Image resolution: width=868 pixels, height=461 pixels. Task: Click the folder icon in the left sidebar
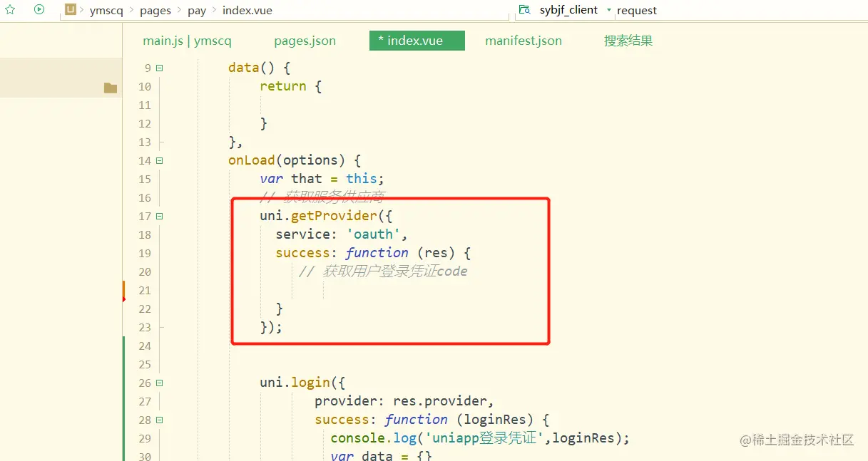click(x=110, y=88)
